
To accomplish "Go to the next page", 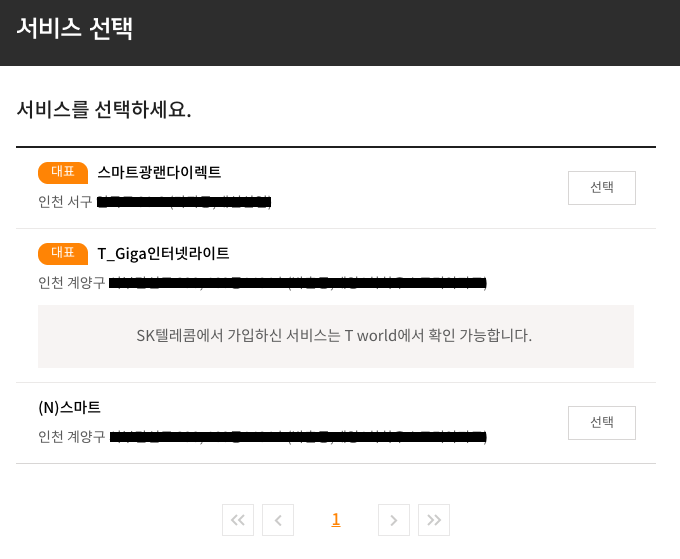I will [x=394, y=520].
